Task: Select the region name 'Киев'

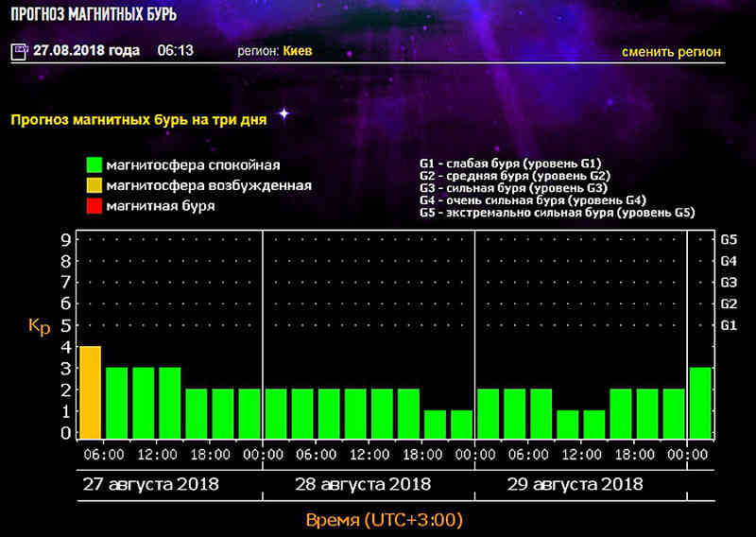Action: (298, 51)
